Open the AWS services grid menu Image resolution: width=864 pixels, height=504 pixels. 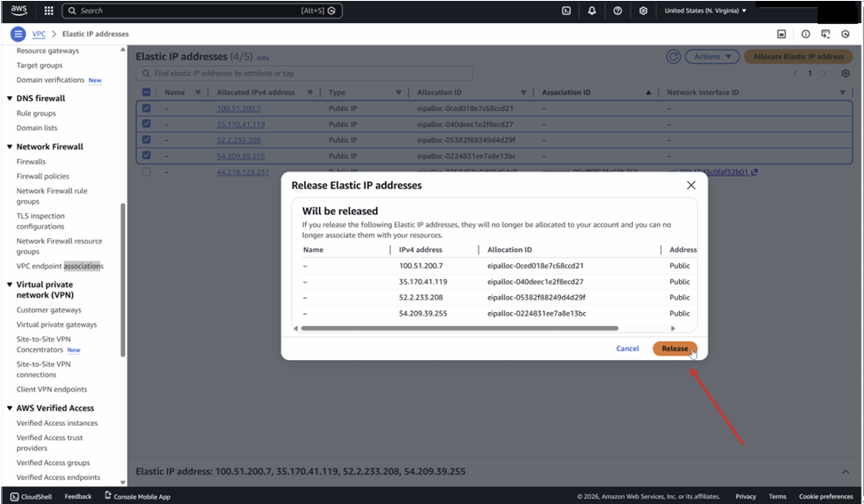[48, 11]
